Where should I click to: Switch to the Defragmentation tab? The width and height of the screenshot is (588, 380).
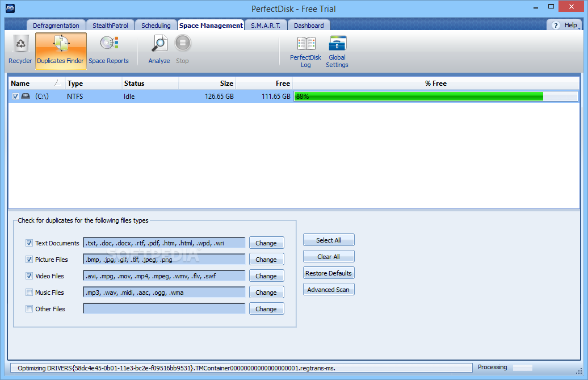pyautogui.click(x=56, y=26)
